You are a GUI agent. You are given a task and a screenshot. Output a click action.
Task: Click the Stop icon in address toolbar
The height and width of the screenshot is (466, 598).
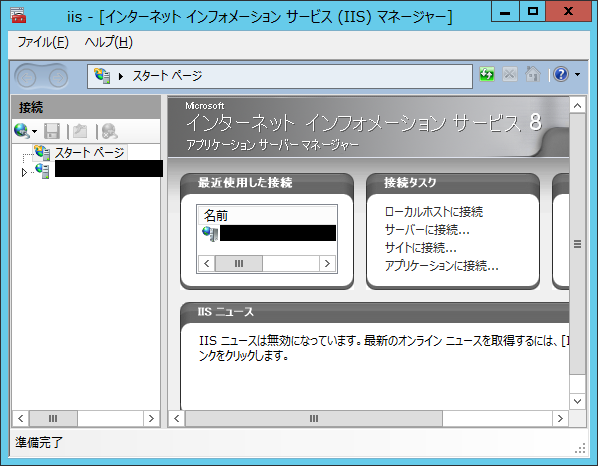coord(510,74)
